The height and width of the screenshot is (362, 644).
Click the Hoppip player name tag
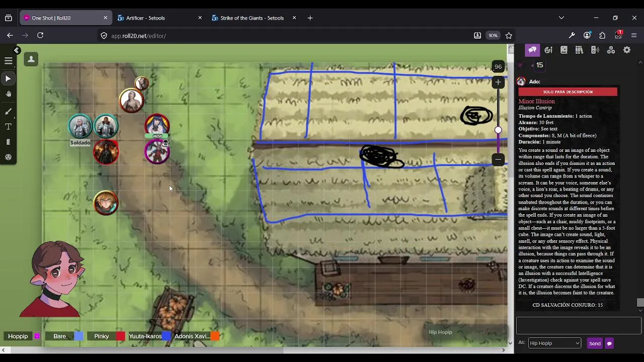[18, 336]
